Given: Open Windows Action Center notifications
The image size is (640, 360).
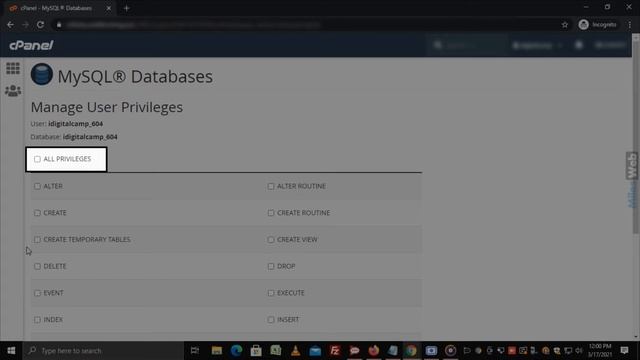Looking at the screenshot, I should [624, 351].
